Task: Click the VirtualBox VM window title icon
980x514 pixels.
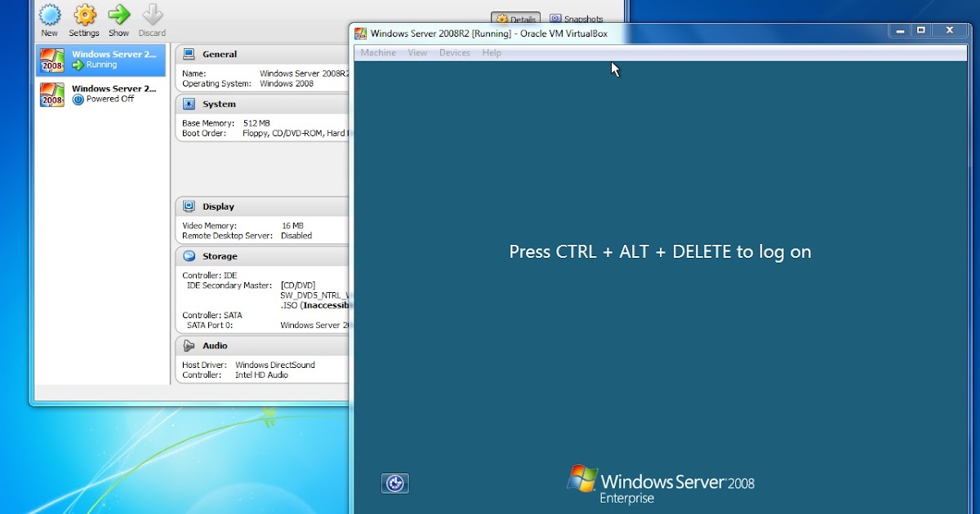Action: coord(360,33)
